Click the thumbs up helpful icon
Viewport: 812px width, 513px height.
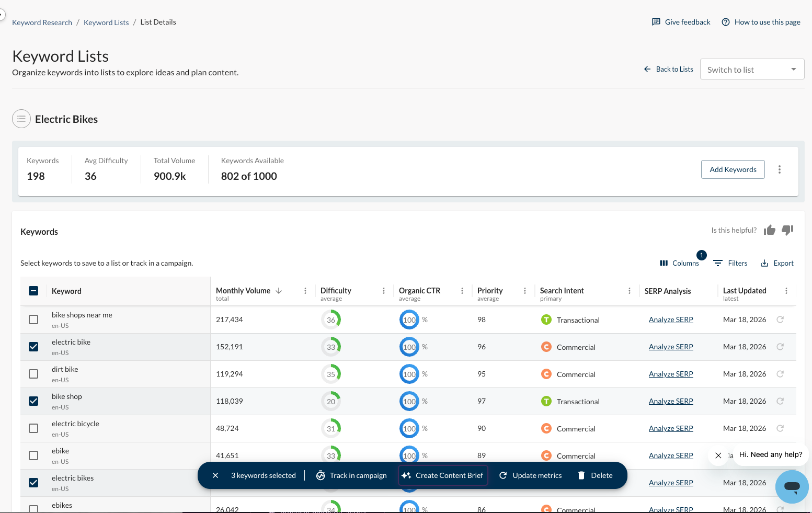769,230
